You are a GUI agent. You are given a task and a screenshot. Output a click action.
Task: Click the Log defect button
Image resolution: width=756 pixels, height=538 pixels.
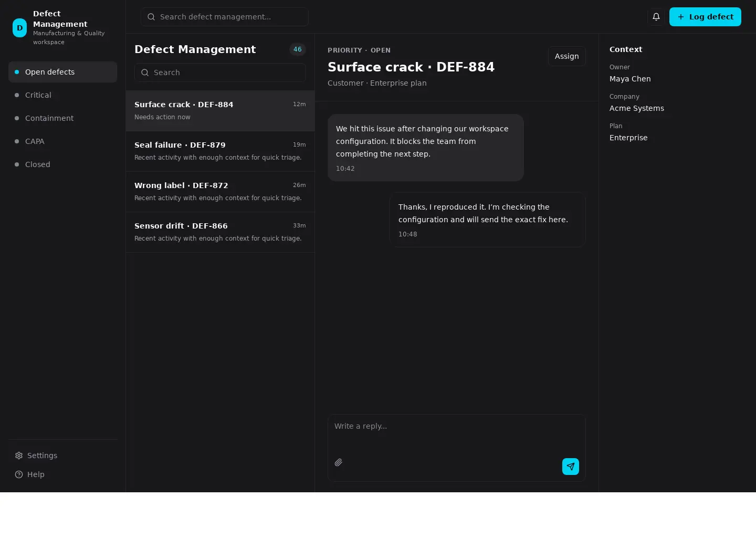(x=705, y=17)
